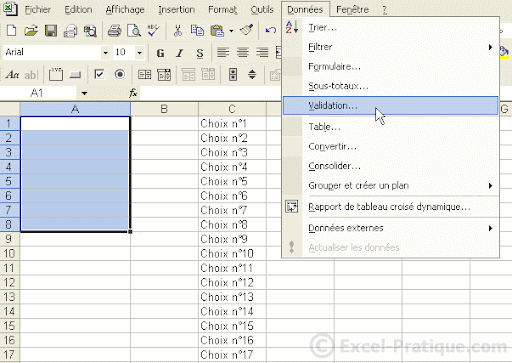Open the Format menu

[x=223, y=10]
